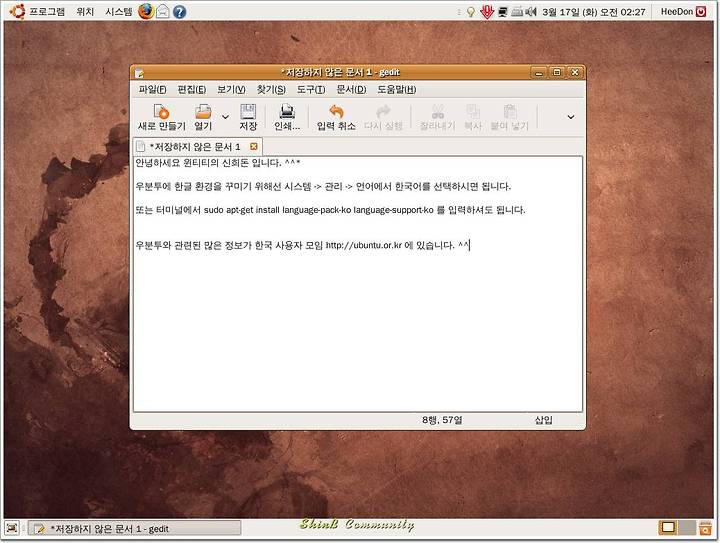Click the gedit taskbar window button

(x=135, y=528)
